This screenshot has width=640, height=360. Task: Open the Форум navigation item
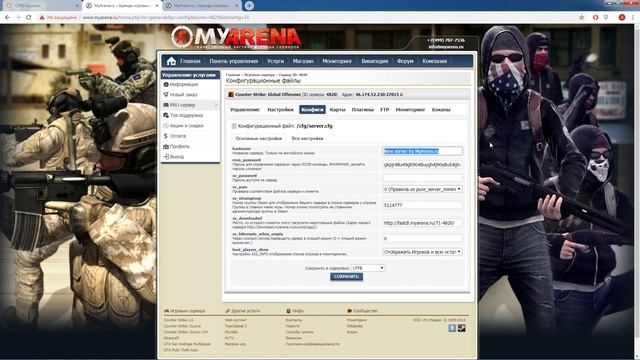405,61
